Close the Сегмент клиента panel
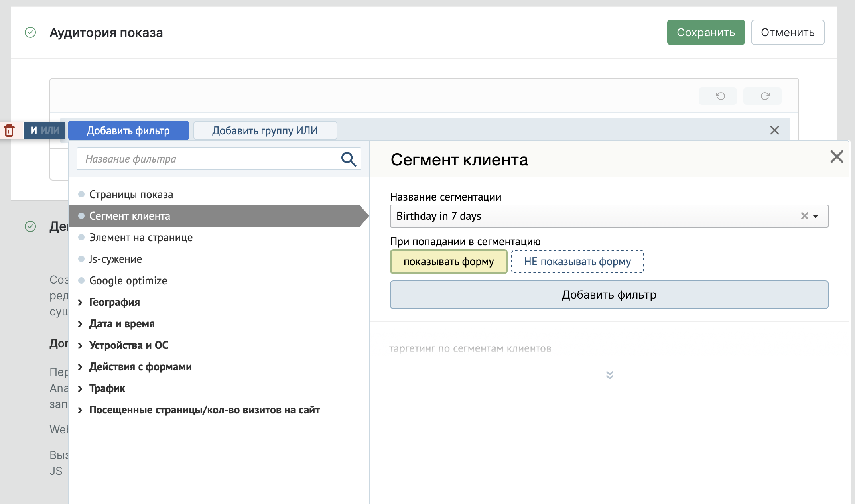The height and width of the screenshot is (504, 855). coord(837,157)
